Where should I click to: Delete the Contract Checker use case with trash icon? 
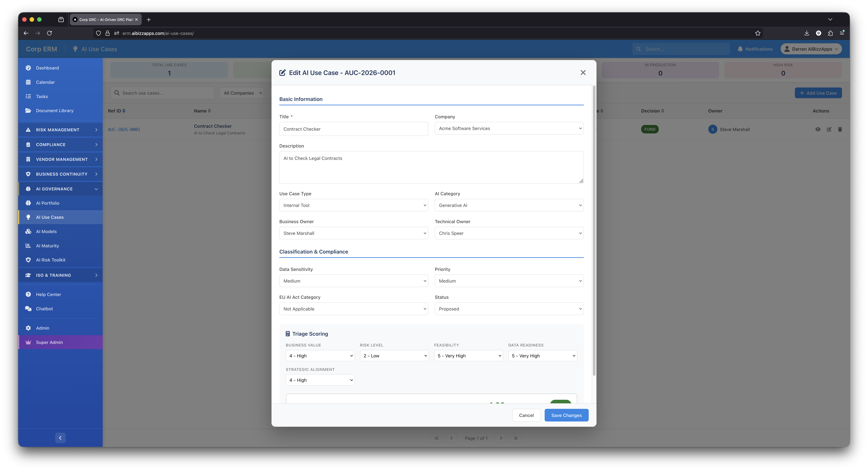pyautogui.click(x=840, y=129)
